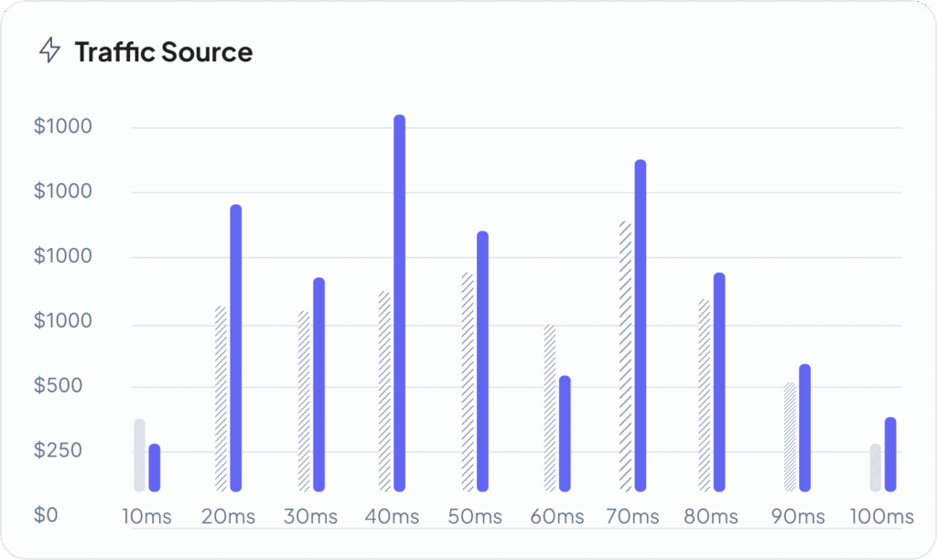Select the solid blue bar at 50ms

482,361
